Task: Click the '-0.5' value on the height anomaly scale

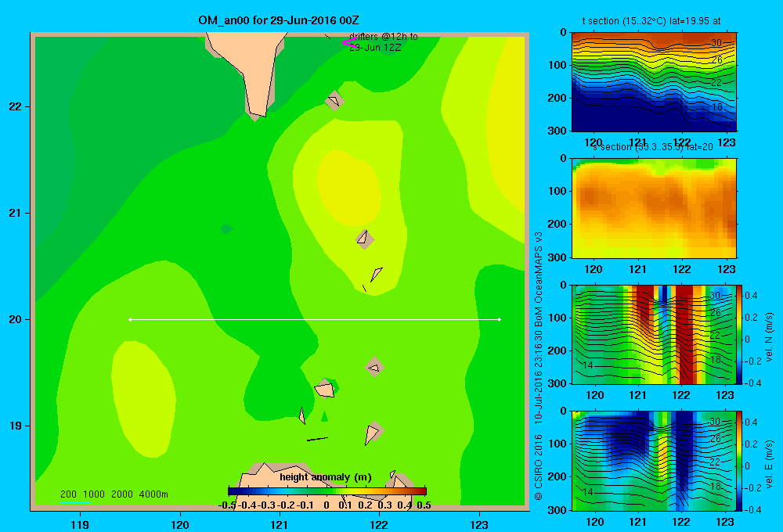Action: pyautogui.click(x=227, y=505)
